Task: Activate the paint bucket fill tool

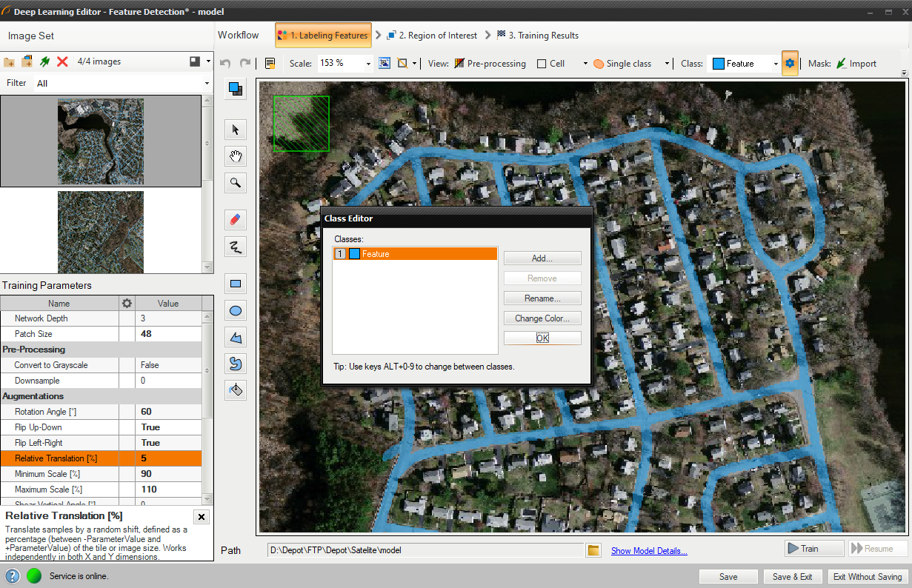Action: tap(236, 390)
